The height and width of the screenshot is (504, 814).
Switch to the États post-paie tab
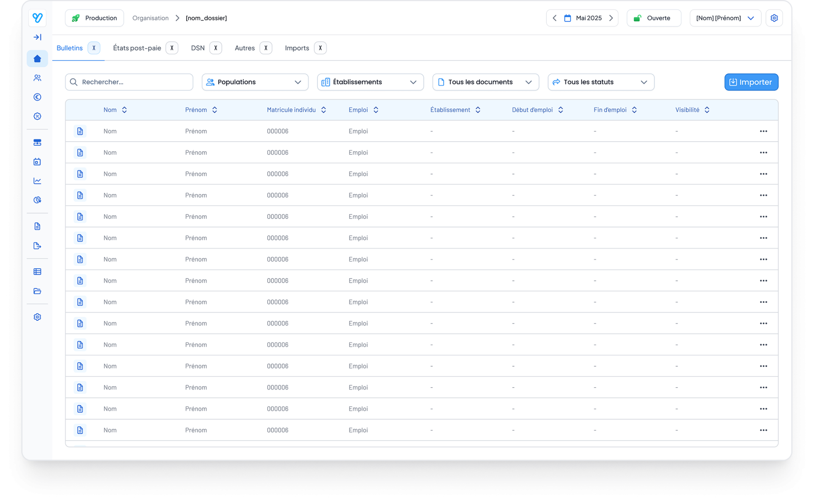pyautogui.click(x=137, y=48)
